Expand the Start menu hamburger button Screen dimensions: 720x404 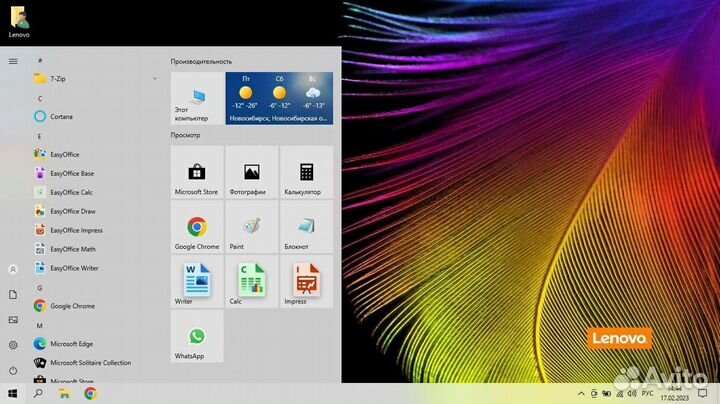point(13,61)
